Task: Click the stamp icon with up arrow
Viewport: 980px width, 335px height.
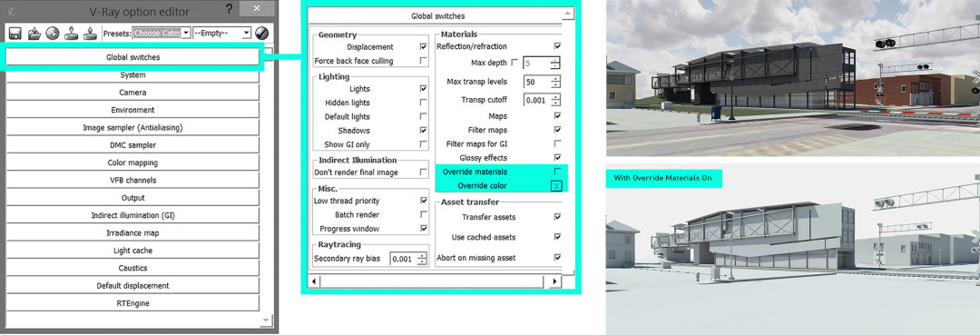Action: tap(90, 33)
